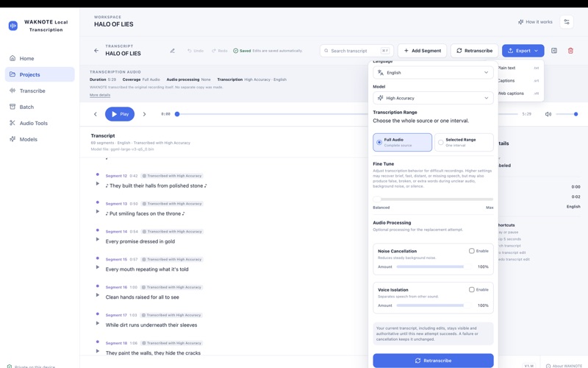This screenshot has height=368, width=588.
Task: Open the Models section
Action: [x=40, y=139]
